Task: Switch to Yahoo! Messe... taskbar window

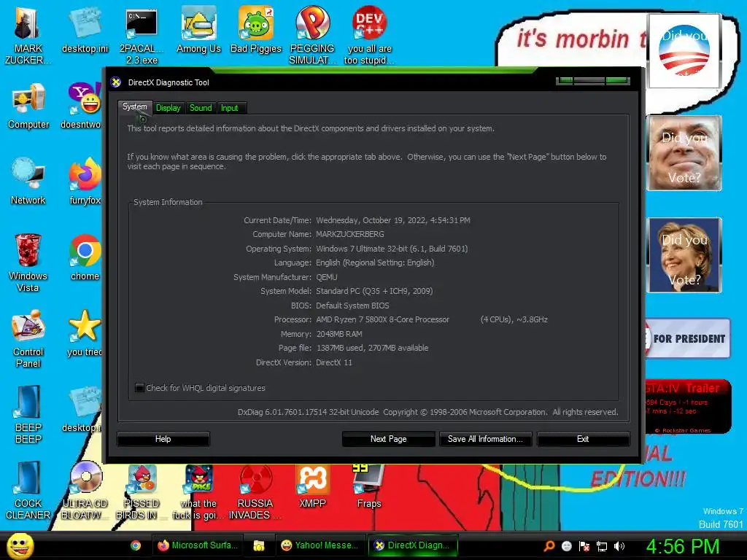Action: coord(321,545)
